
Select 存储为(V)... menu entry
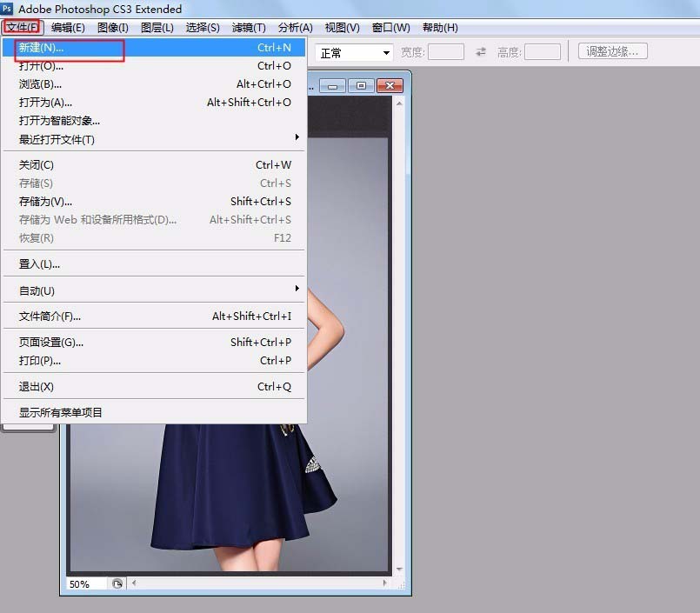pos(45,202)
